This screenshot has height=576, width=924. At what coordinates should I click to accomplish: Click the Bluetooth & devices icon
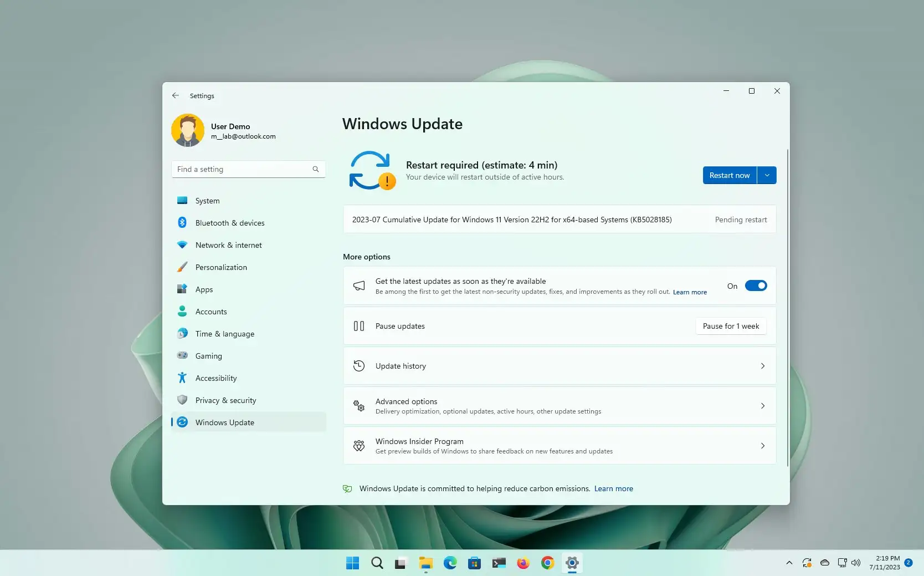(x=182, y=222)
